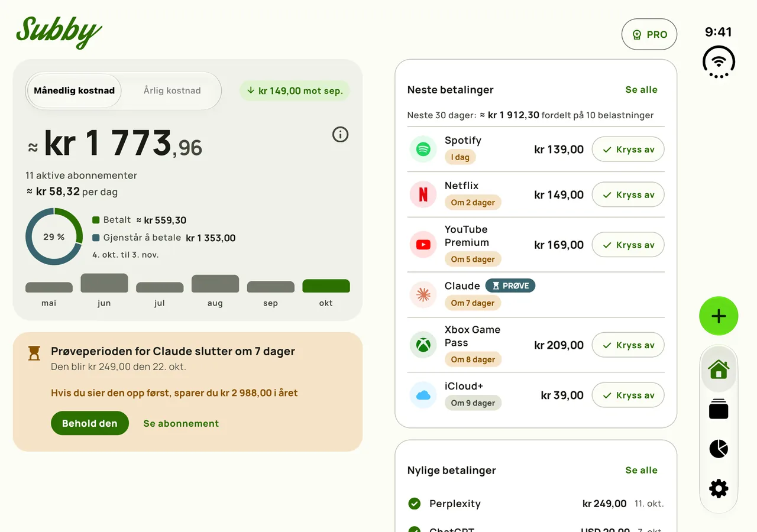The height and width of the screenshot is (532, 757).
Task: Check off the Xbox Game Pass payment
Action: pyautogui.click(x=628, y=345)
